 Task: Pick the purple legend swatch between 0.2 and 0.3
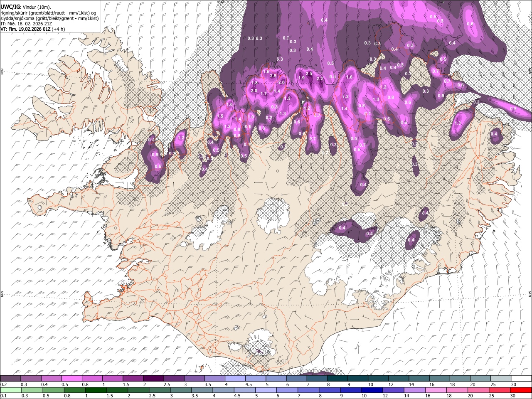click(x=10, y=379)
